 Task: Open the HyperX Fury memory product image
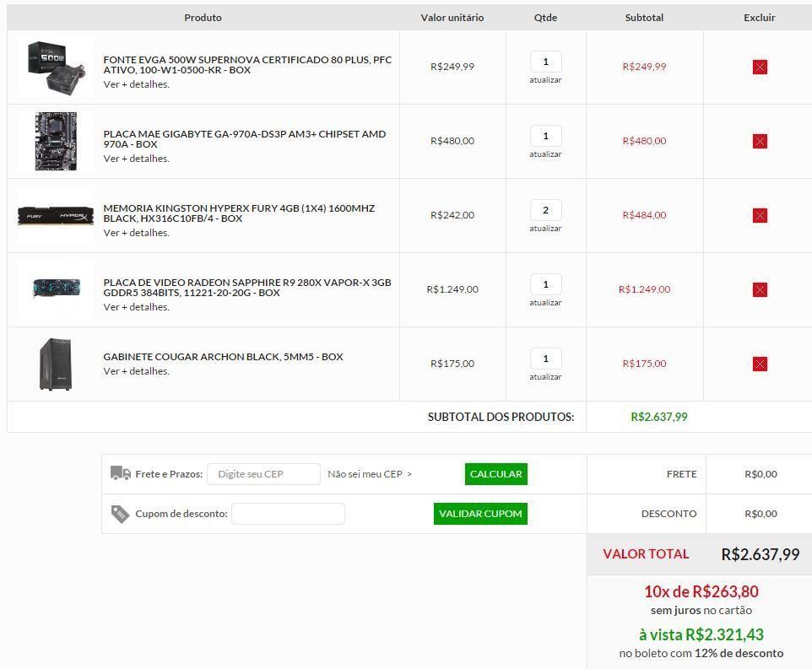(x=56, y=215)
